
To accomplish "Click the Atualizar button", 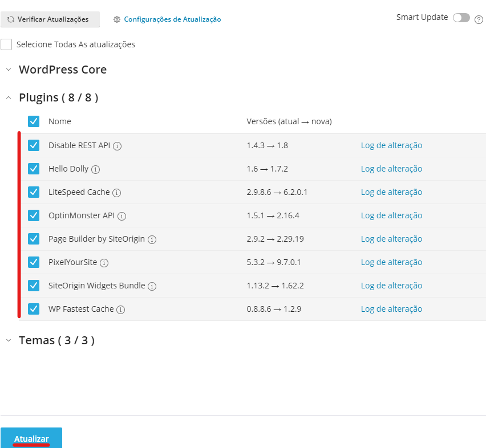I will (x=31, y=438).
